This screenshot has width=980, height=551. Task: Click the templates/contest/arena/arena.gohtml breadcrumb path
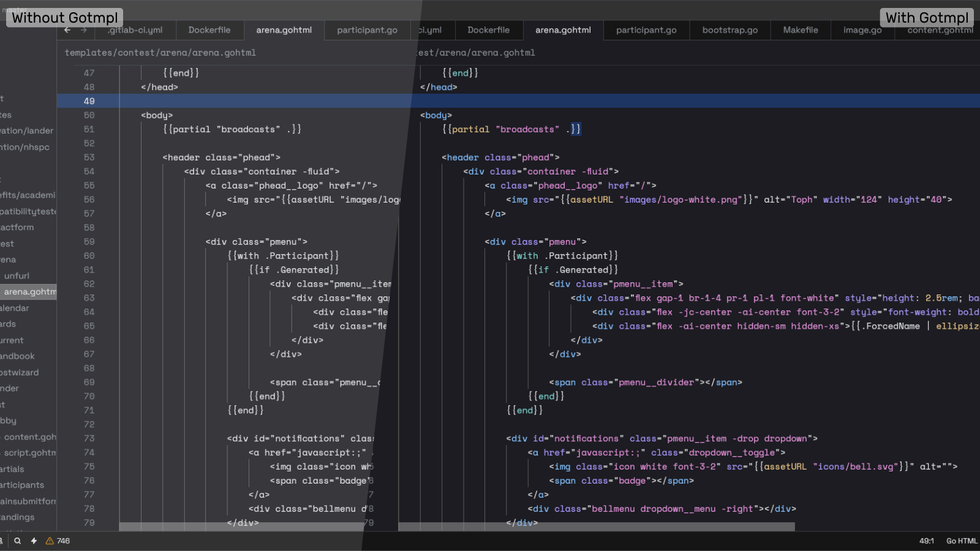coord(160,53)
